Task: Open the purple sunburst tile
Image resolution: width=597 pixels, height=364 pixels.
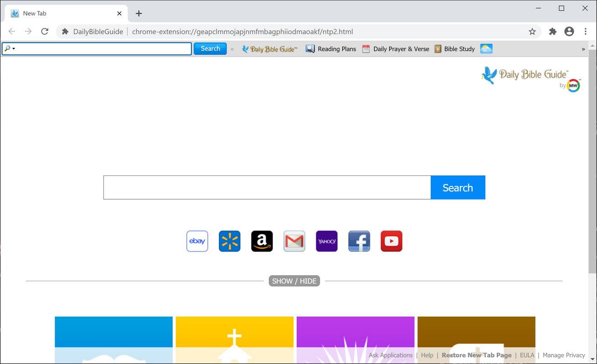Action: [x=355, y=340]
